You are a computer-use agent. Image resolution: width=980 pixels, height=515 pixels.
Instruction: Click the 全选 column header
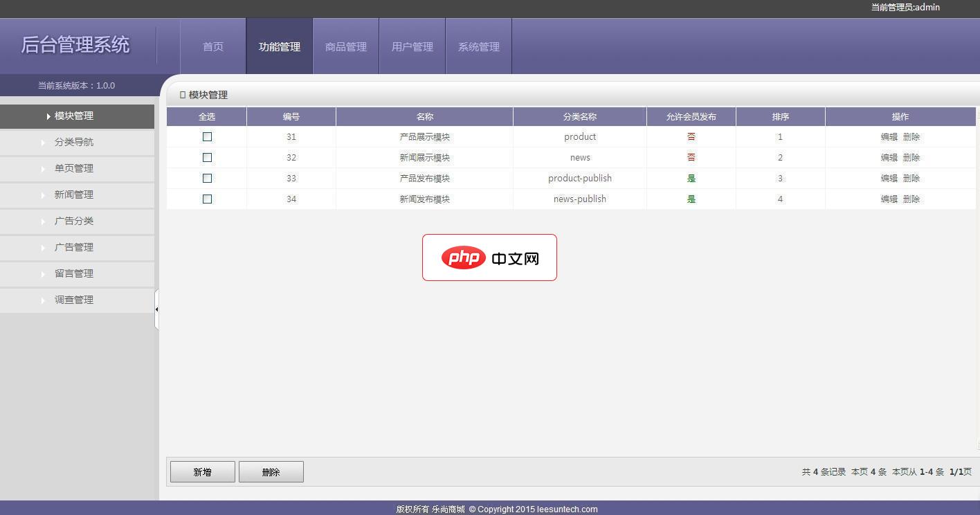(x=207, y=117)
